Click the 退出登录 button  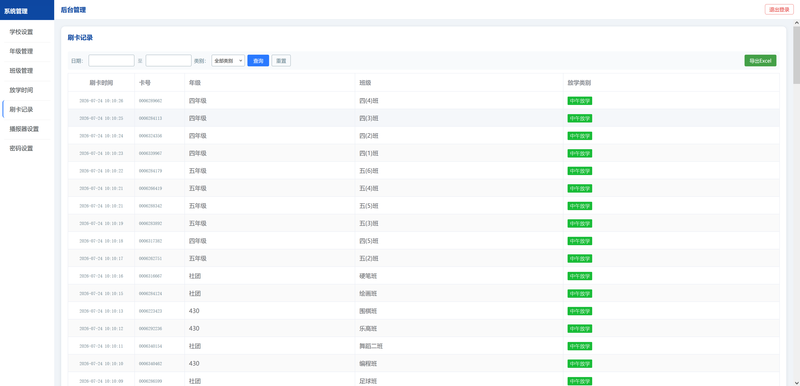pos(779,10)
